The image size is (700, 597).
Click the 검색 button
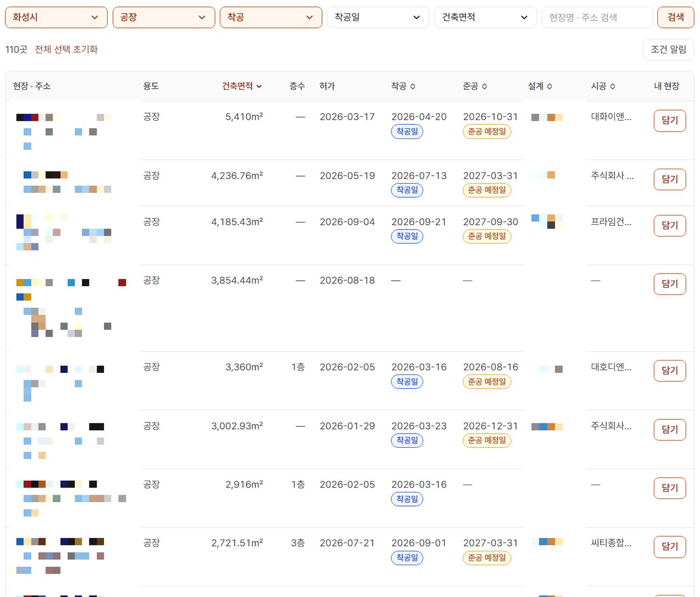tap(676, 17)
